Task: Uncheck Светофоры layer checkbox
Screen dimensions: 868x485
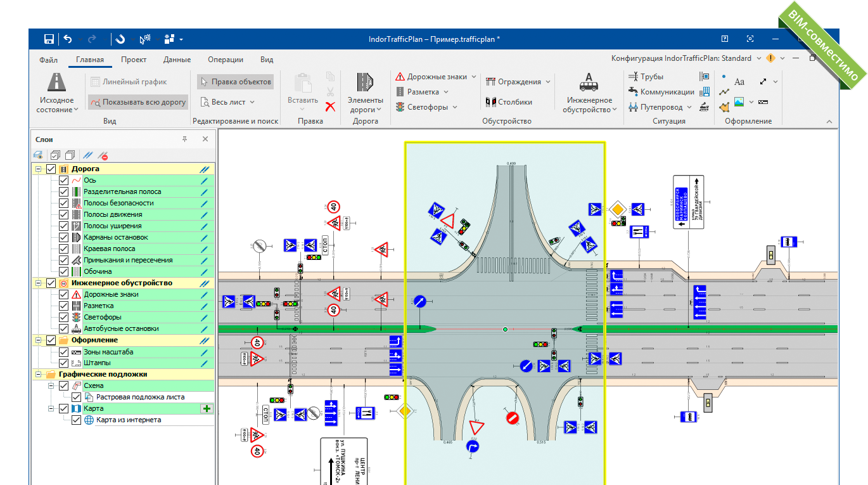Action: pyautogui.click(x=63, y=318)
